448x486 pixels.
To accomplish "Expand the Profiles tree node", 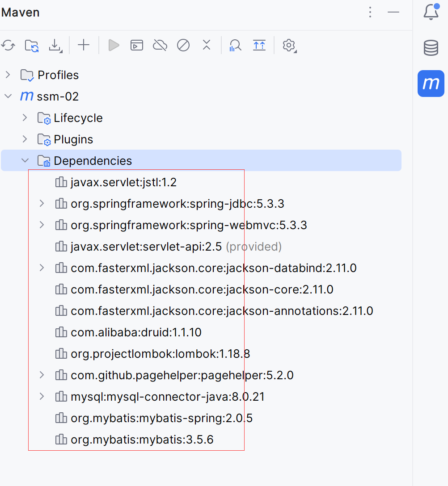I will tap(8, 75).
